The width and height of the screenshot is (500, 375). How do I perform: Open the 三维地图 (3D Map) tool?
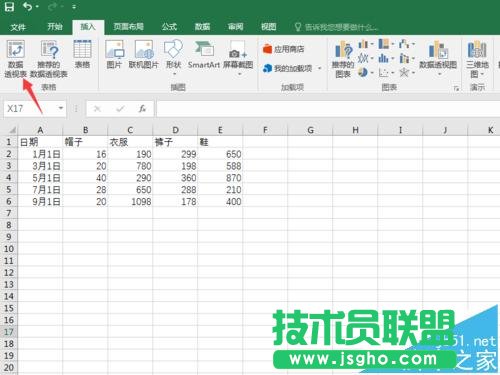point(477,59)
